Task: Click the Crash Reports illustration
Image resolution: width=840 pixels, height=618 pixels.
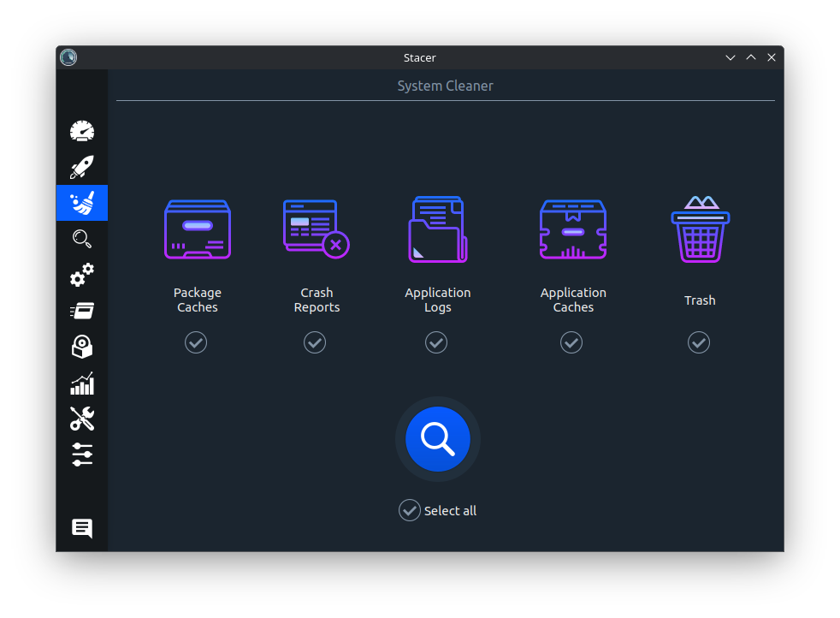Action: tap(316, 229)
